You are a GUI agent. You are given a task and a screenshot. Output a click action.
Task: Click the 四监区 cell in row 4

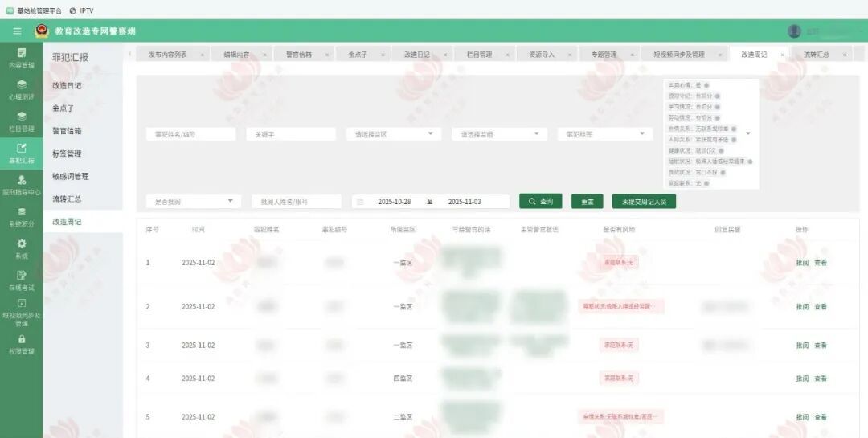(403, 379)
